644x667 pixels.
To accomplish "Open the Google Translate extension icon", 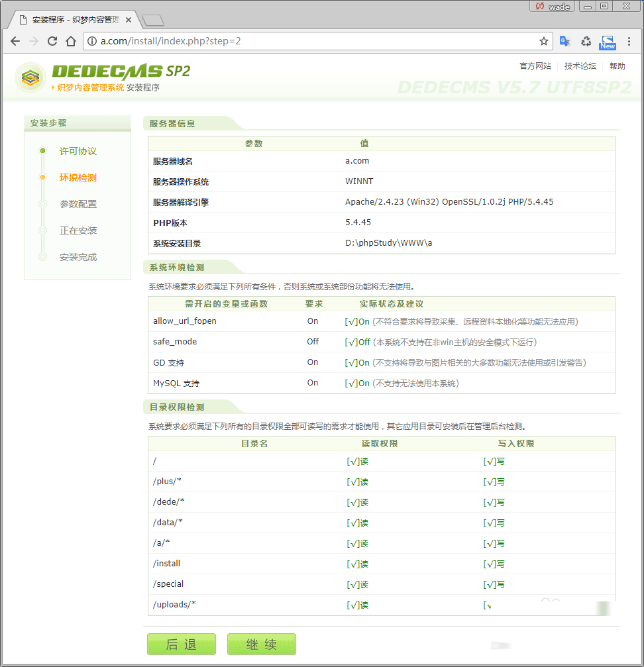I will point(564,41).
